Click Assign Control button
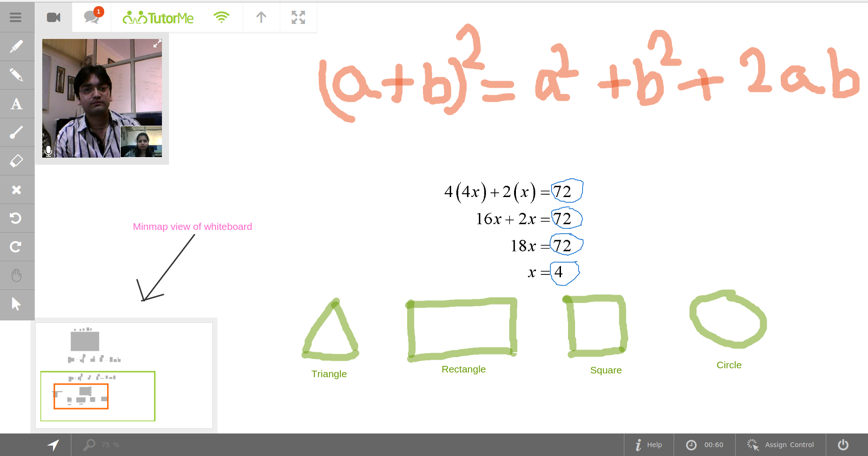 pos(780,445)
